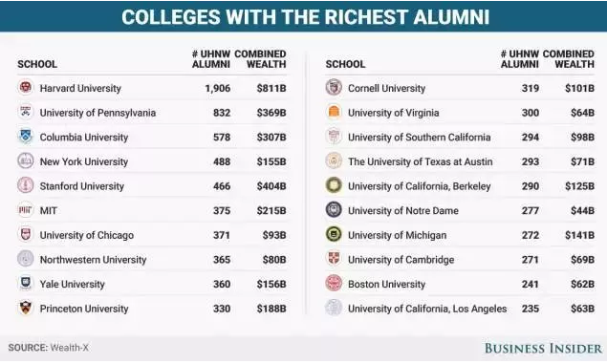Click the Harvard University crest logo

26,88
